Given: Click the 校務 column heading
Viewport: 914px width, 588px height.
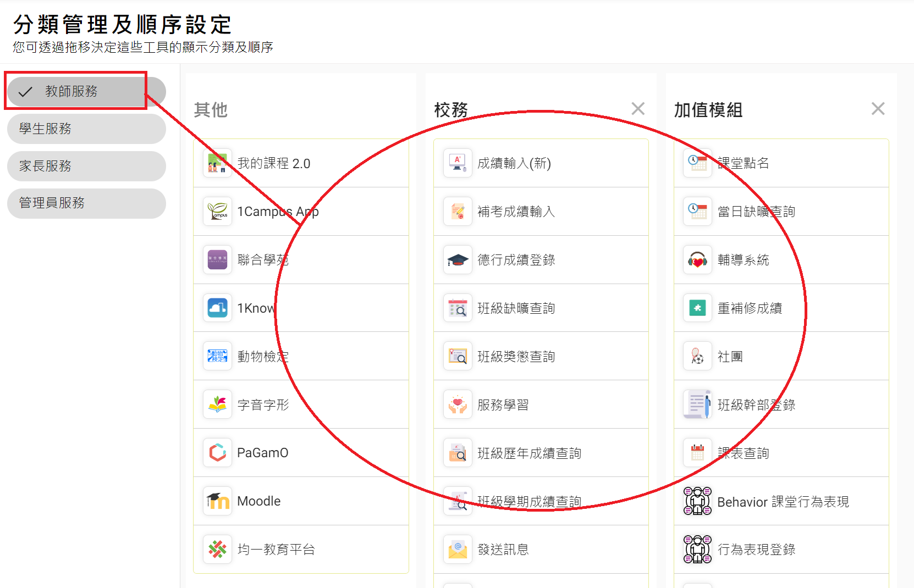Looking at the screenshot, I should [x=451, y=110].
